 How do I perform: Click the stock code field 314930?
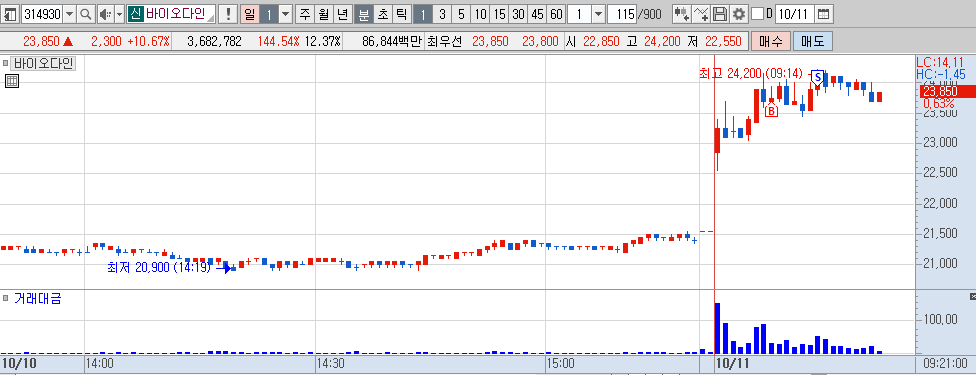pos(42,14)
